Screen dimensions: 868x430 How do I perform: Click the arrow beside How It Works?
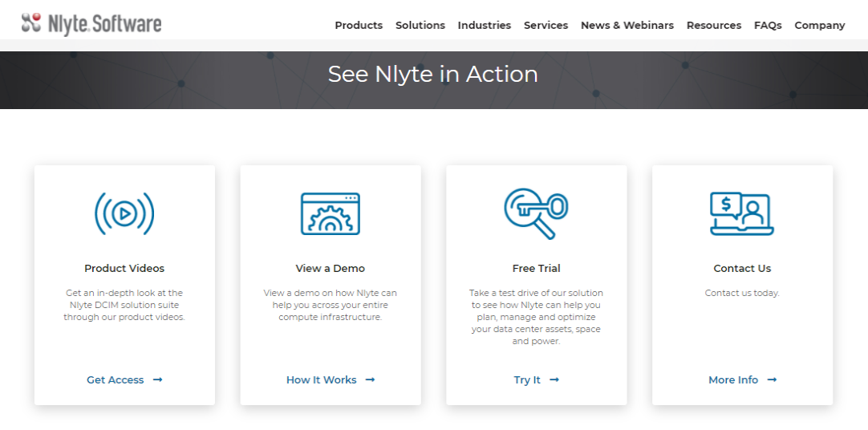370,380
